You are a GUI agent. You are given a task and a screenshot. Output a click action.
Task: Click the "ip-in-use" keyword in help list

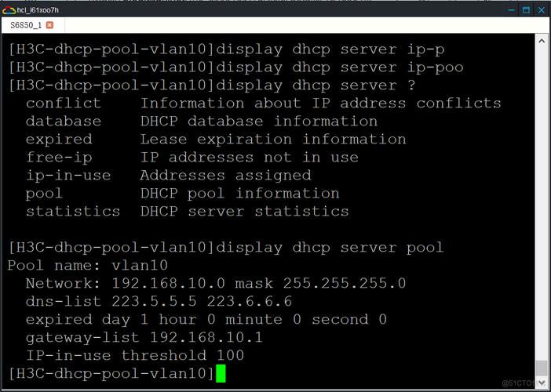click(68, 175)
